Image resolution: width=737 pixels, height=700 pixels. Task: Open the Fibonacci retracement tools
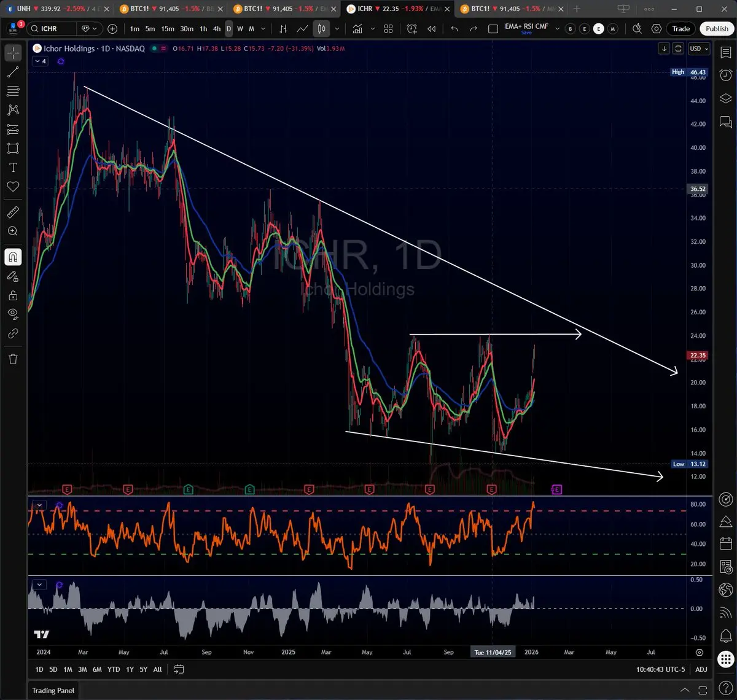pos(13,91)
